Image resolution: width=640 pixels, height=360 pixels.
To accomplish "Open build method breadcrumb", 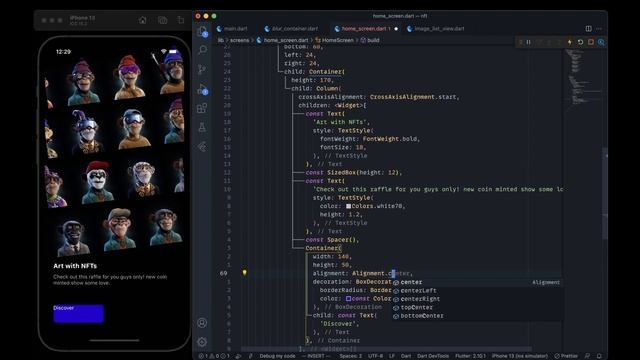I will (x=370, y=40).
